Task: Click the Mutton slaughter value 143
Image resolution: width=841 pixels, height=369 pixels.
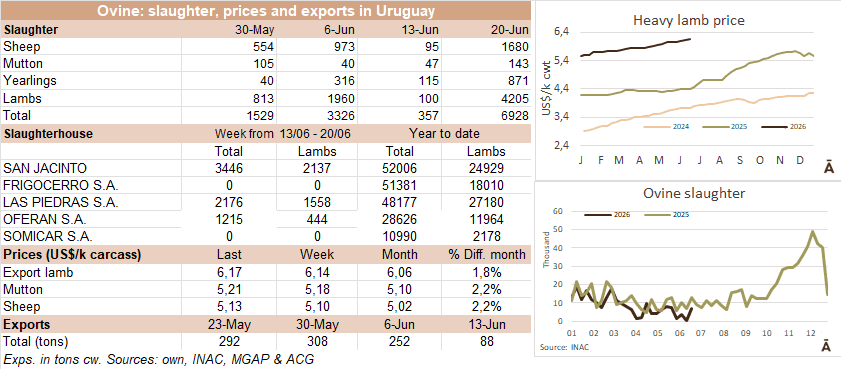Action: [x=520, y=64]
